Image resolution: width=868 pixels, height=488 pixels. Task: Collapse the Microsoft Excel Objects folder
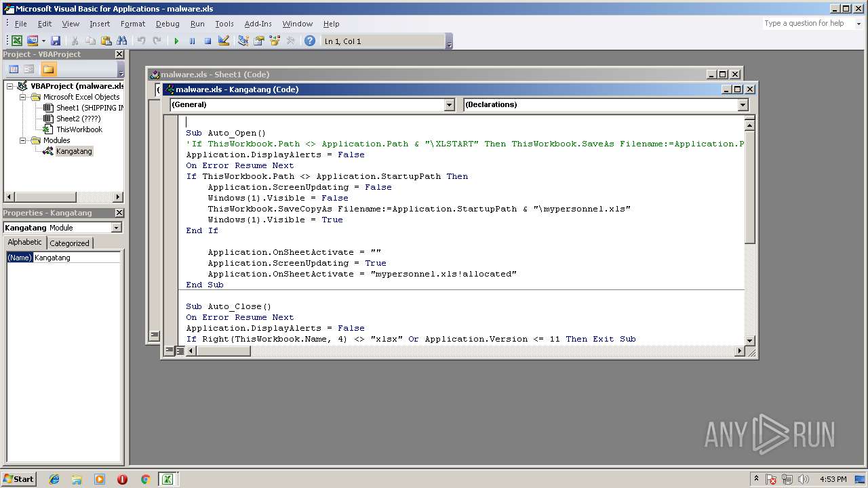point(22,97)
